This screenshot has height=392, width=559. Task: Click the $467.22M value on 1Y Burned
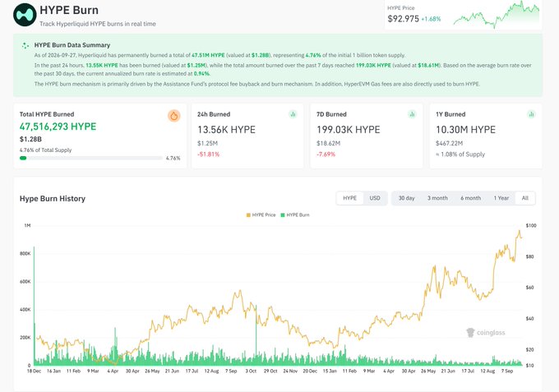click(449, 144)
